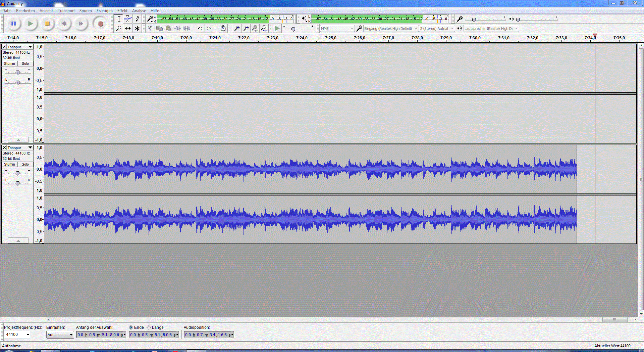Click the Anfang der Auswahl time field
Viewport: 644px width, 352px height.
point(101,335)
